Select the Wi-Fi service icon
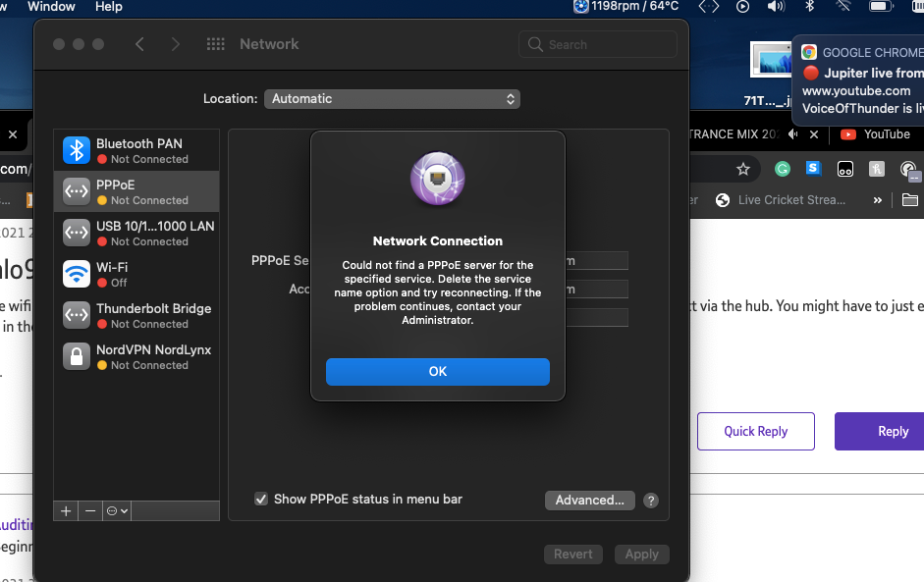The image size is (924, 582). tap(77, 274)
